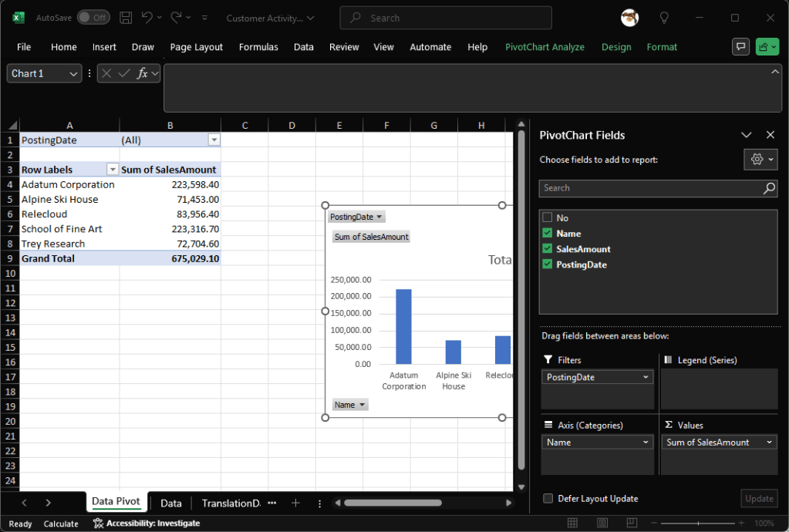Enable Defer Layout Update checkbox

pyautogui.click(x=547, y=499)
